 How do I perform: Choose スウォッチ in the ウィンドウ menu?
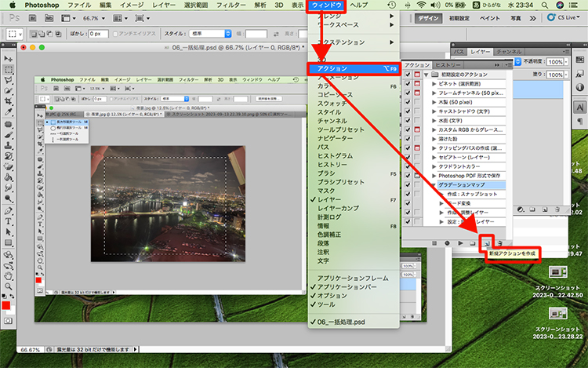(x=332, y=103)
